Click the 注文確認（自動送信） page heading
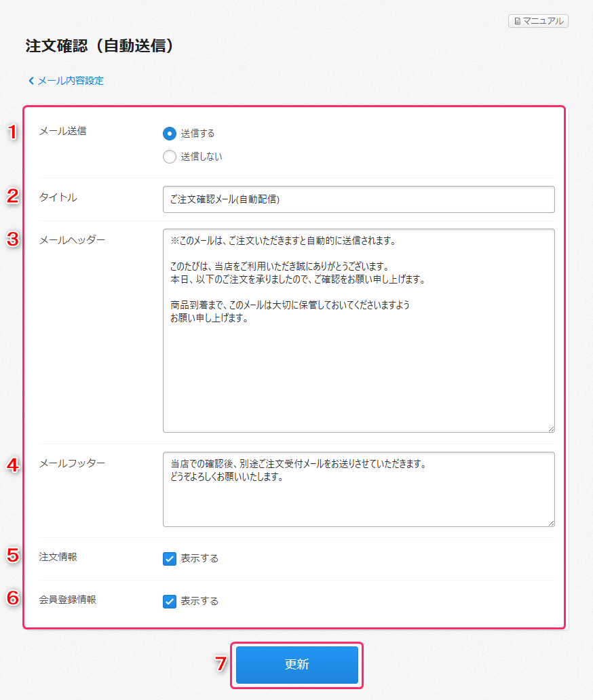 click(100, 45)
